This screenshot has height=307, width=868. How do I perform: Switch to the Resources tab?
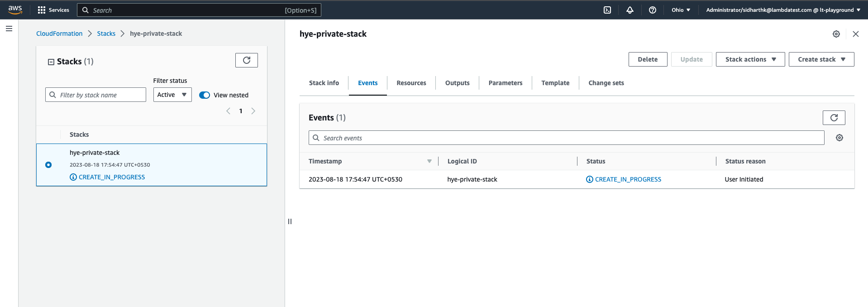[411, 83]
